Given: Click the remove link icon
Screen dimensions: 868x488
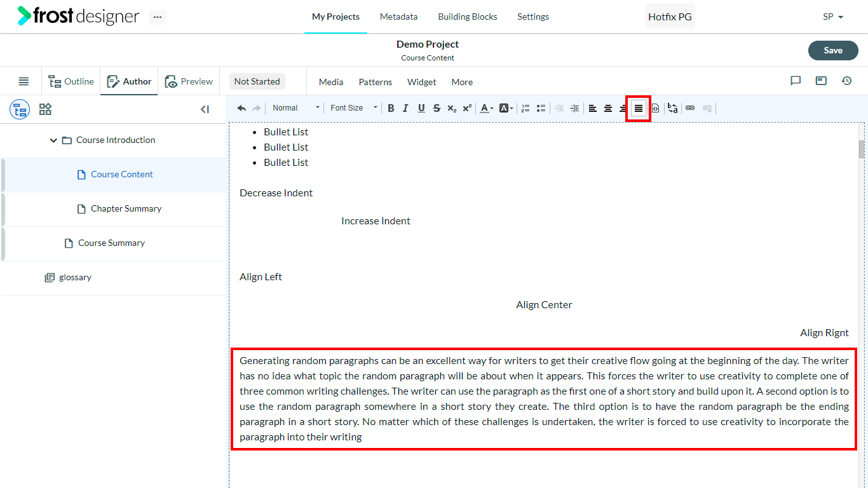Looking at the screenshot, I should (707, 108).
